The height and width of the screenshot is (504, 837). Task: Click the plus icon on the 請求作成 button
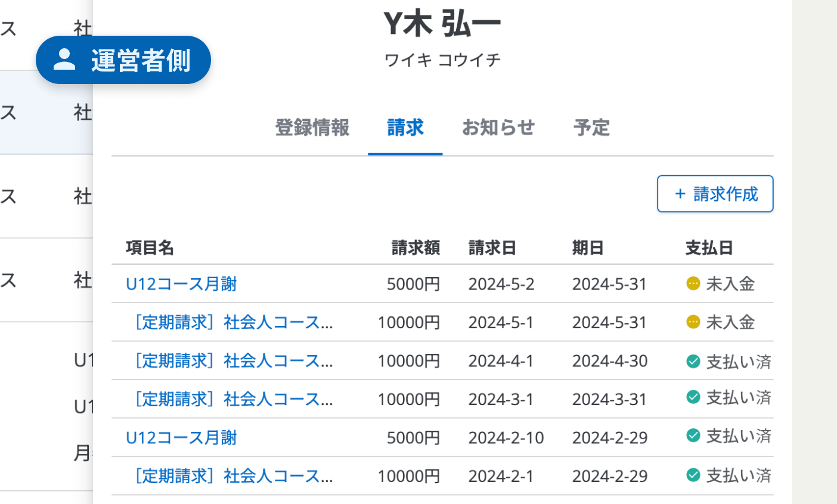pos(680,194)
